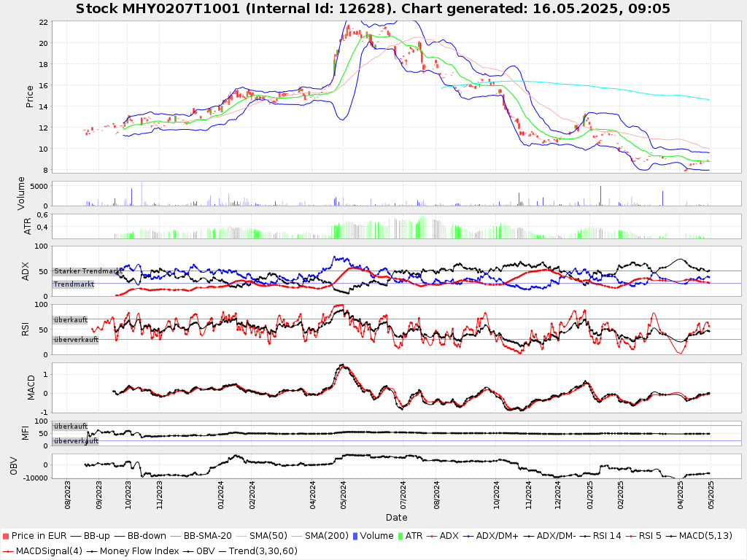Click the red Price in EUR legend swatch

[x=6, y=536]
